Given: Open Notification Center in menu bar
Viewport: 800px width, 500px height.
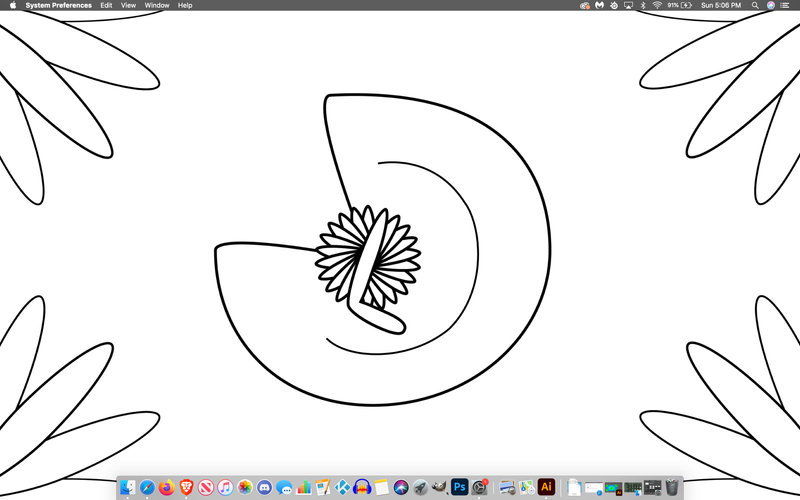Looking at the screenshot, I should point(785,5).
